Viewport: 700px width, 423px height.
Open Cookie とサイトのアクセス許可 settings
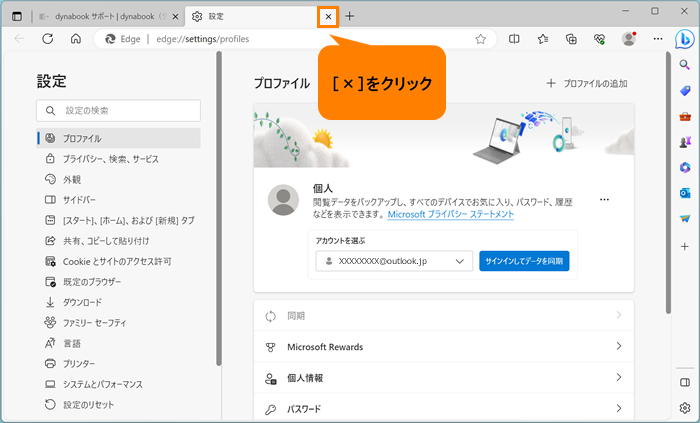pos(118,261)
